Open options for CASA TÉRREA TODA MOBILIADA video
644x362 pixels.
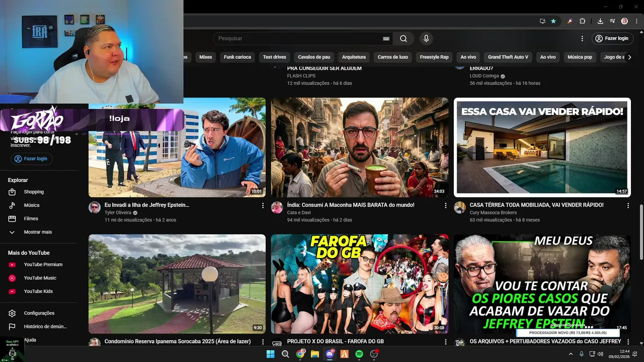(x=628, y=206)
